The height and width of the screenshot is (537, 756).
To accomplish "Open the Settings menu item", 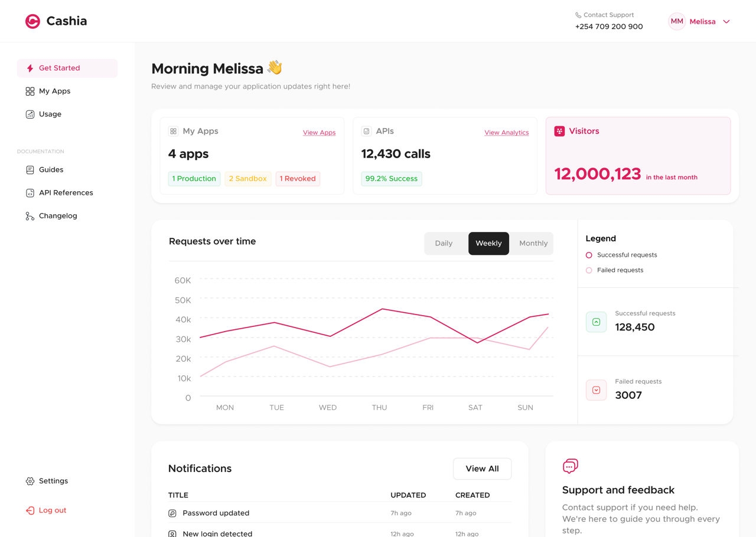I will tap(47, 480).
